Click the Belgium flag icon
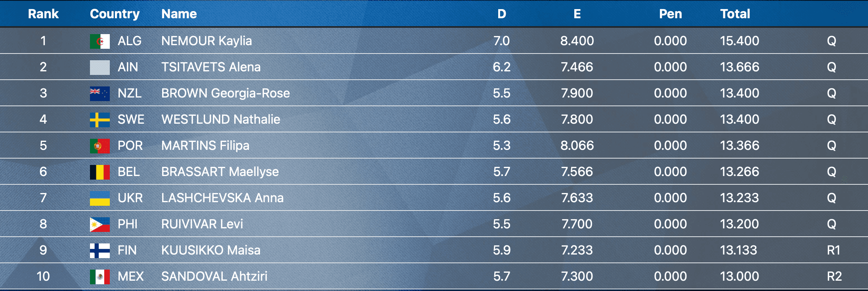 (99, 172)
